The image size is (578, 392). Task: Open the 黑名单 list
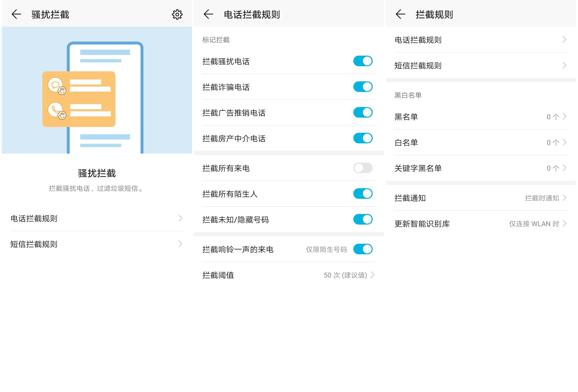tap(480, 117)
